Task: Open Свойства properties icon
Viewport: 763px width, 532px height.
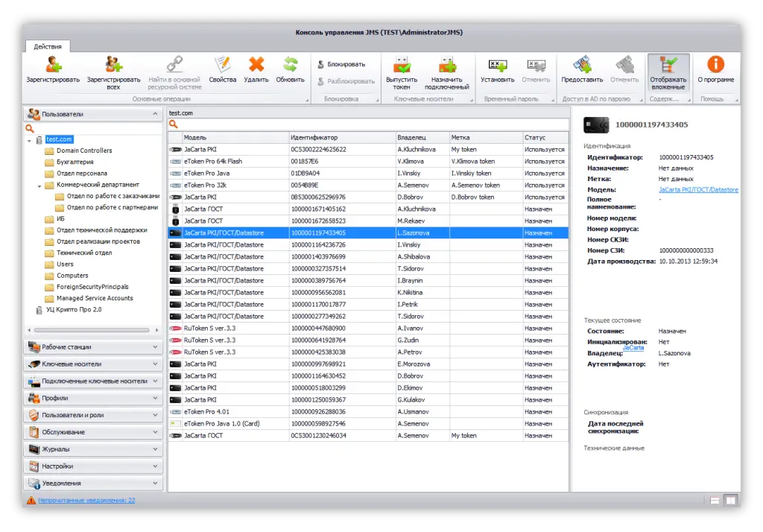Action: (222, 65)
